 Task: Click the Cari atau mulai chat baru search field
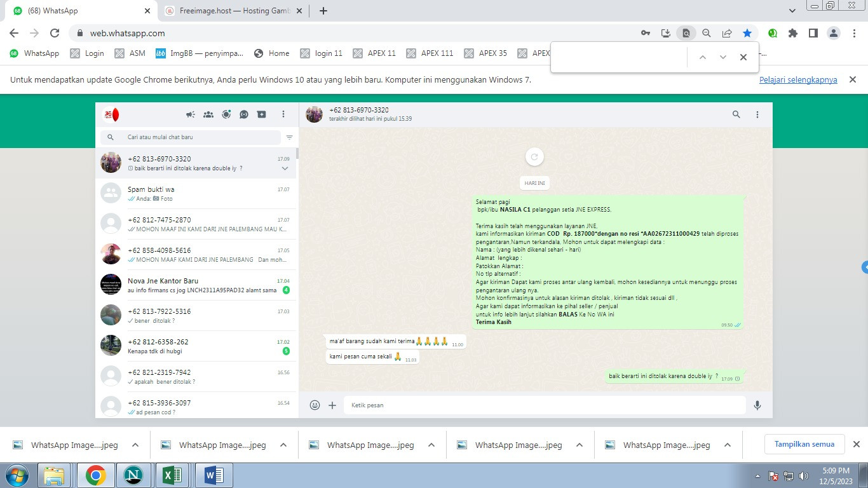(190, 137)
